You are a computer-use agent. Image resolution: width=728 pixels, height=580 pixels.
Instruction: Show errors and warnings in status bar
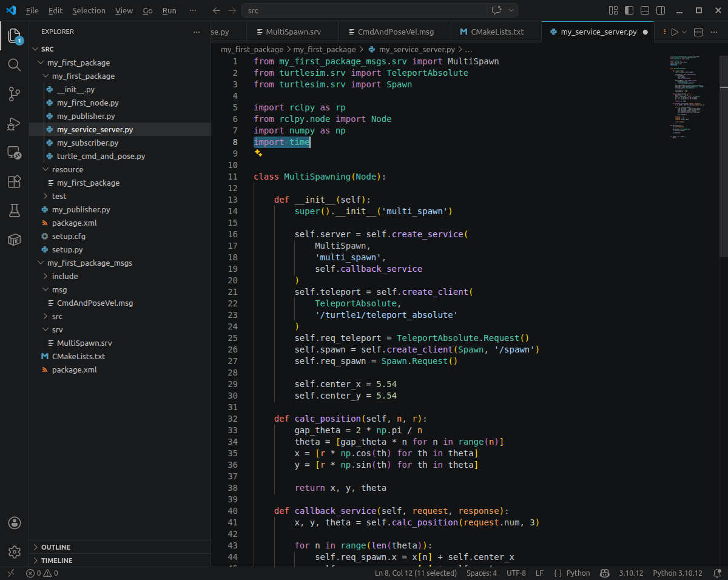(42, 573)
